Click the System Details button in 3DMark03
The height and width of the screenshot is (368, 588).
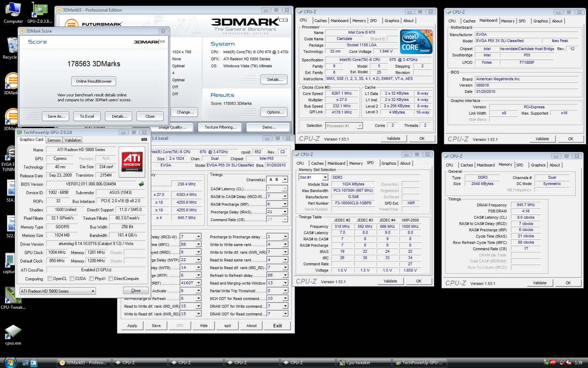click(275, 80)
